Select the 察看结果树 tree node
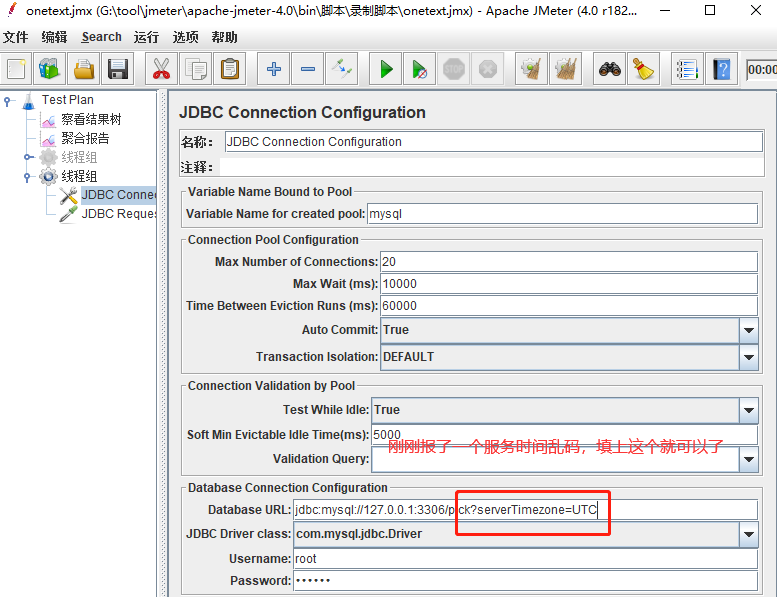This screenshot has height=597, width=777. click(91, 119)
